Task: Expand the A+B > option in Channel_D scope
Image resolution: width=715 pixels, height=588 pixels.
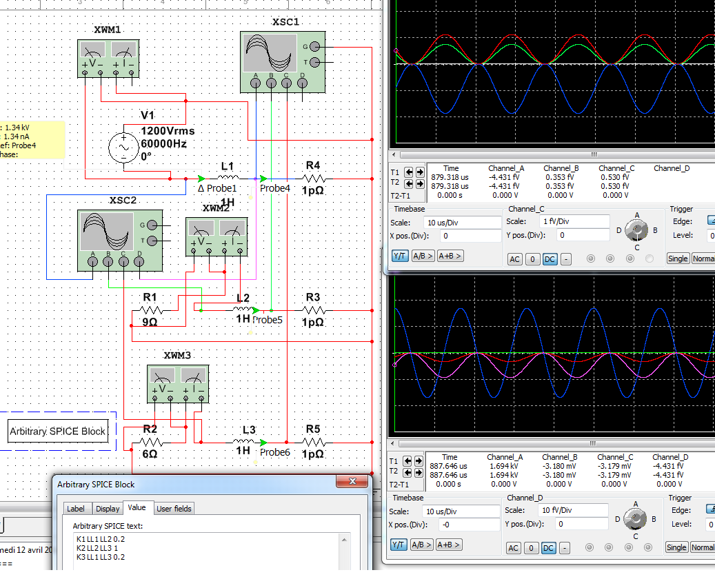Action: coord(450,545)
